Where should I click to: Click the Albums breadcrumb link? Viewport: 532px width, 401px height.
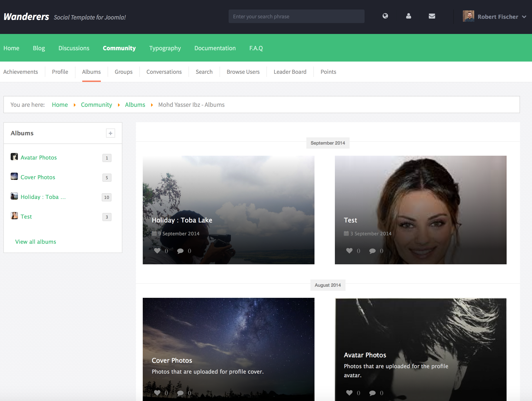135,105
